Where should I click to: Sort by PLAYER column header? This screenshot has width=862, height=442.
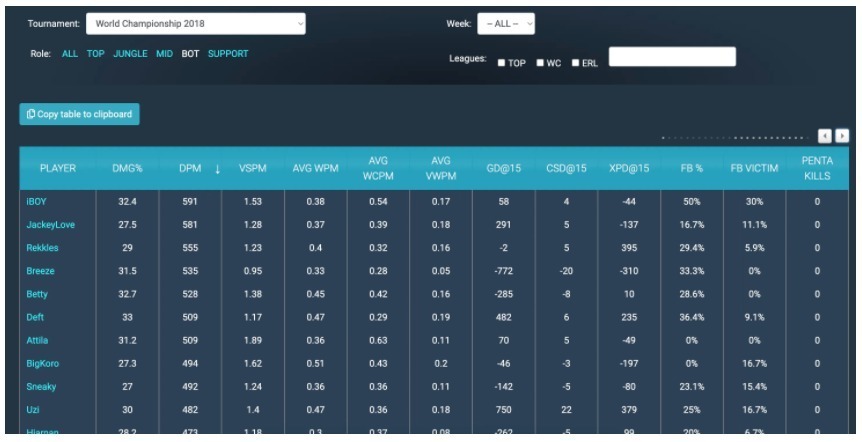pyautogui.click(x=58, y=168)
